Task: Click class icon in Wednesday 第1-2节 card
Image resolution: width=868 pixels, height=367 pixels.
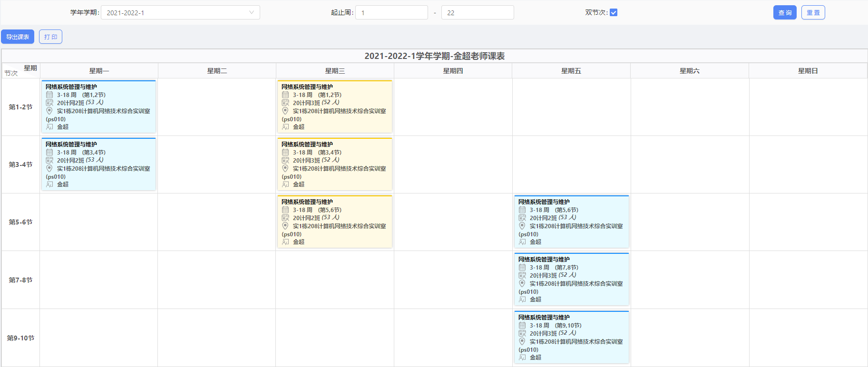Action: click(285, 103)
